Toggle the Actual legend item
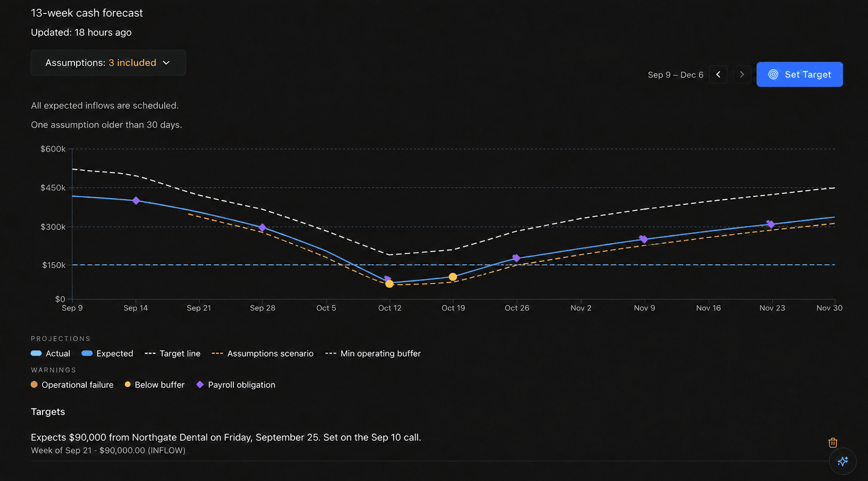Image resolution: width=868 pixels, height=481 pixels. pyautogui.click(x=50, y=354)
